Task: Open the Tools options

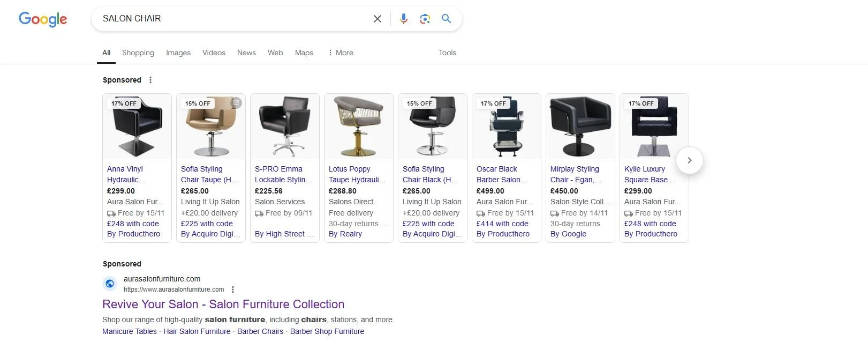Action: pos(447,53)
